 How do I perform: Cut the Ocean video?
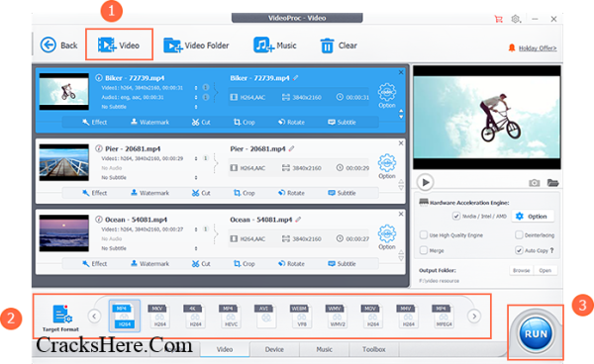[x=201, y=264]
